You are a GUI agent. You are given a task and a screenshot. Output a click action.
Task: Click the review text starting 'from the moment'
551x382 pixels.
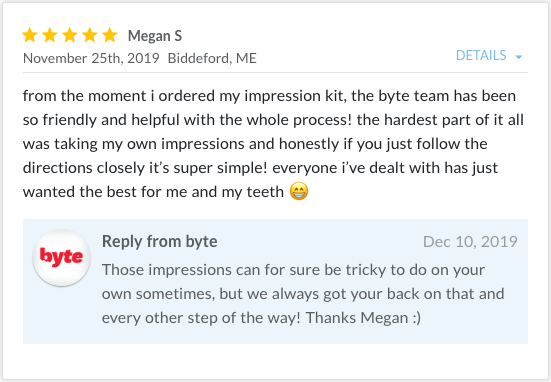click(273, 144)
